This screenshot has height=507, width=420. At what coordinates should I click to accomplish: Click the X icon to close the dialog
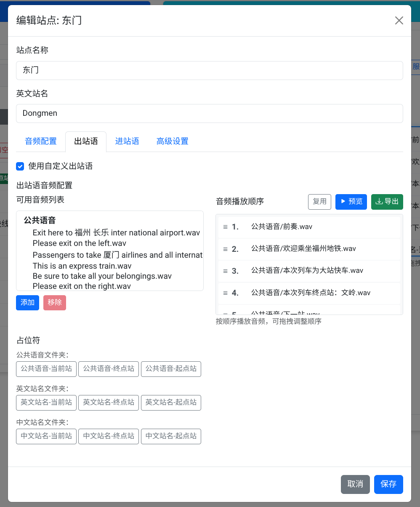(x=399, y=20)
